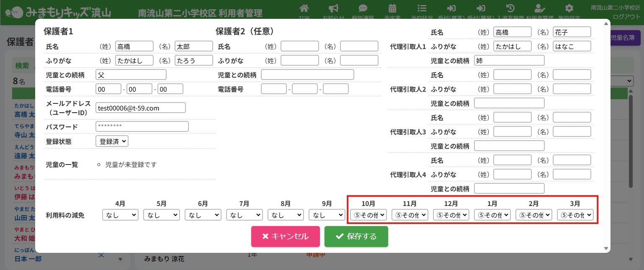Screen dimensions: 644x270
Task: Open the 予定表 calendar icon
Action: 392,8
